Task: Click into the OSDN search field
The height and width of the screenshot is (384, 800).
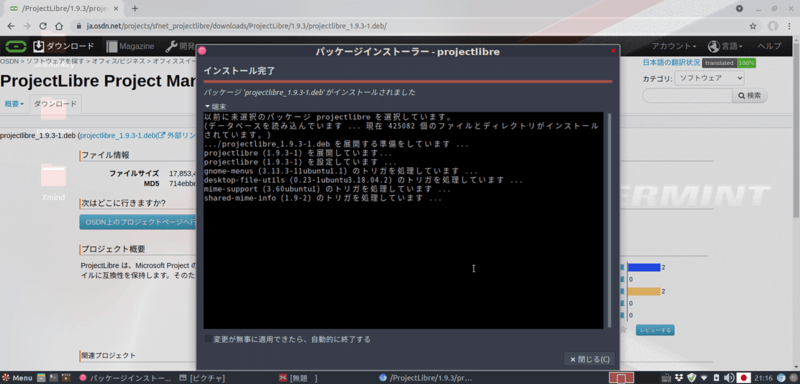Action: pyautogui.click(x=687, y=95)
